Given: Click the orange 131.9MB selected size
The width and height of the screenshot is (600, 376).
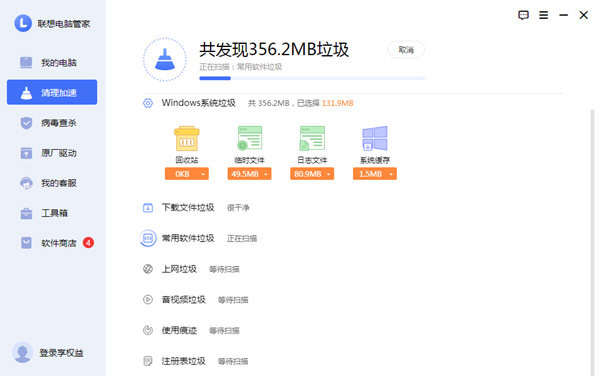Looking at the screenshot, I should coord(338,103).
